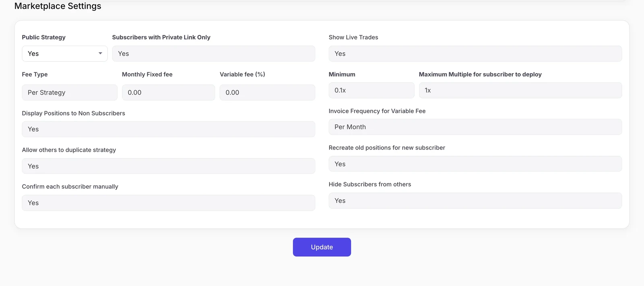Focus the Variable fee (%) input
Viewport: 644px width, 286px height.
tap(267, 93)
